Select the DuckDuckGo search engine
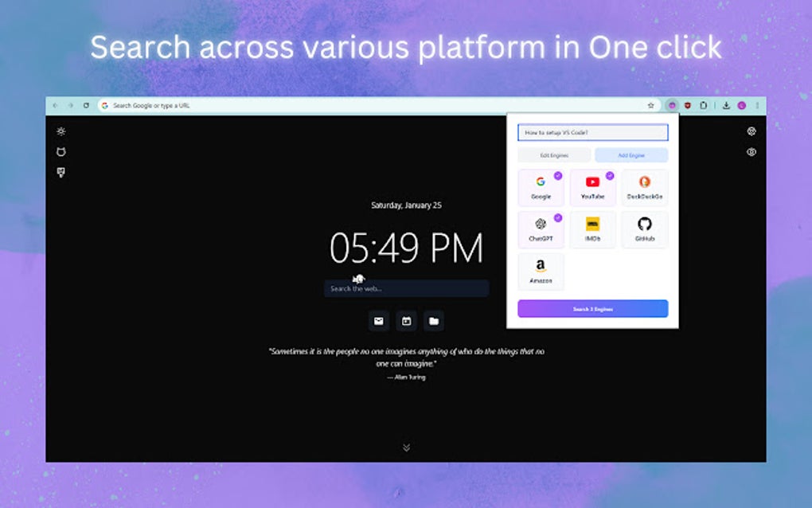812x508 pixels. [644, 188]
